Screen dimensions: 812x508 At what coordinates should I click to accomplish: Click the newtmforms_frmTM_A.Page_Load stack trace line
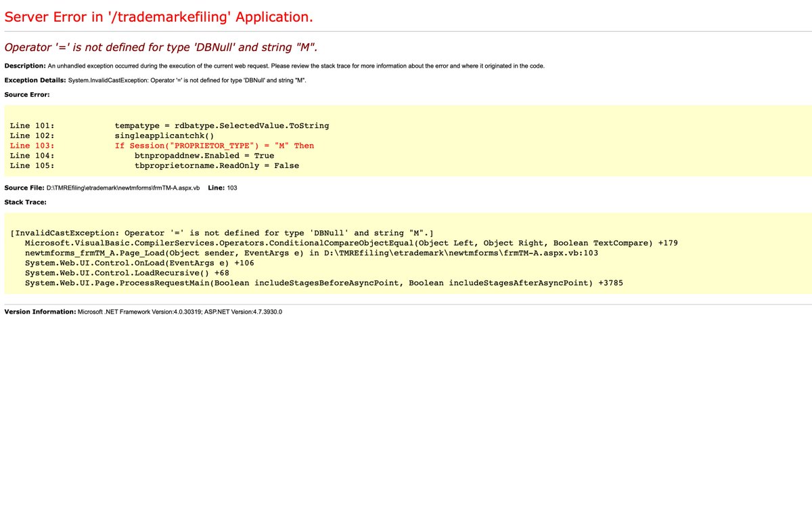[311, 253]
